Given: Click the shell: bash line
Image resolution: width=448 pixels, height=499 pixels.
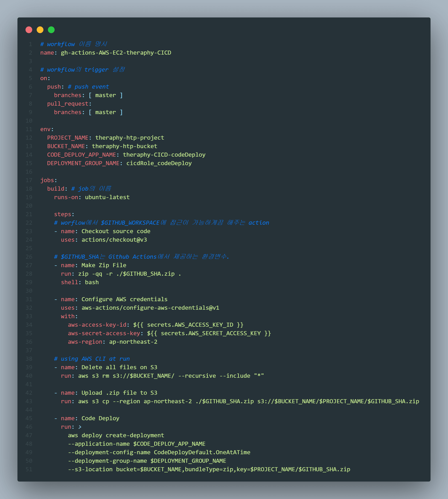Looking at the screenshot, I should 80,282.
